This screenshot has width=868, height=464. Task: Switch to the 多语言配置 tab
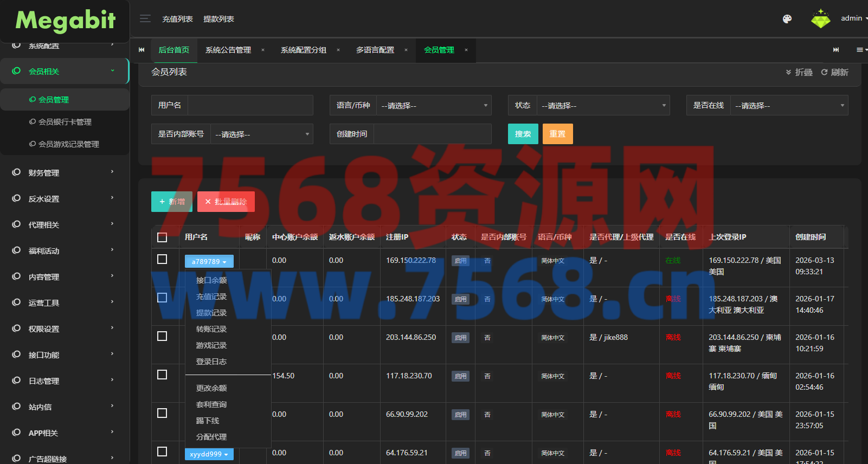click(375, 50)
